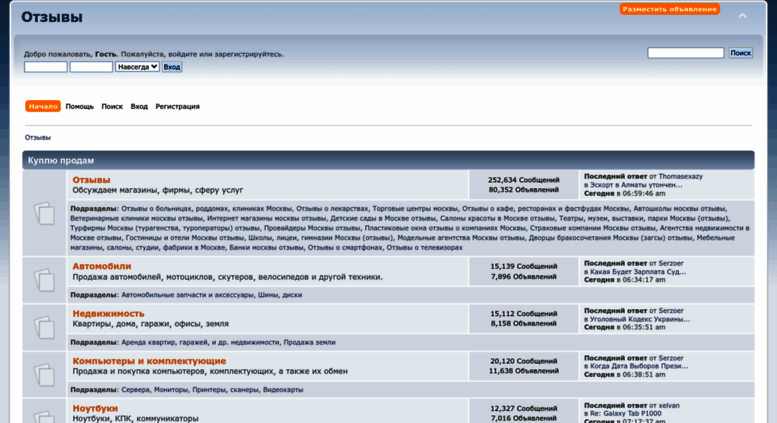Click the Разместить объявление button
The height and width of the screenshot is (423, 777).
pyautogui.click(x=669, y=9)
